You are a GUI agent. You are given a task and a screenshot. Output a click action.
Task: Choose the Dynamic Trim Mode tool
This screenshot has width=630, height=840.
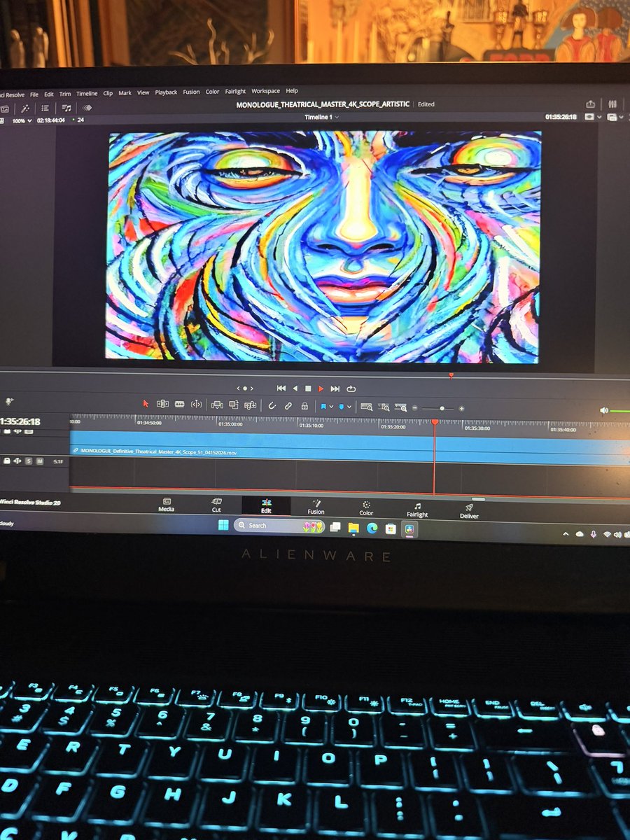(179, 405)
